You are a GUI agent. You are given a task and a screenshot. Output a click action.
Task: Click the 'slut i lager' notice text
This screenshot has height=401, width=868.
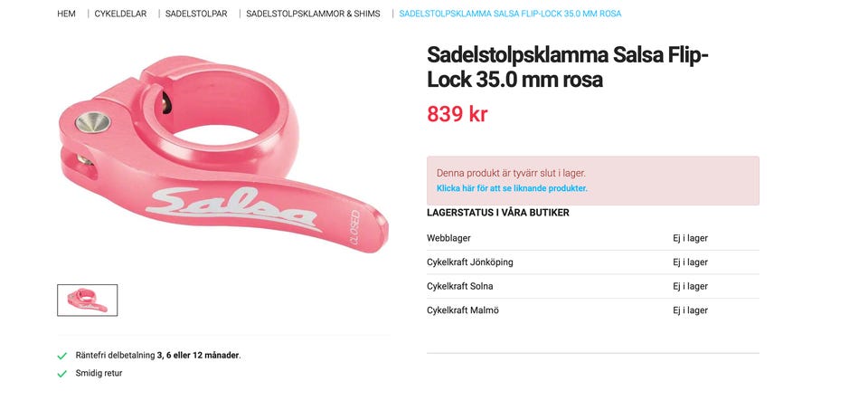(511, 172)
